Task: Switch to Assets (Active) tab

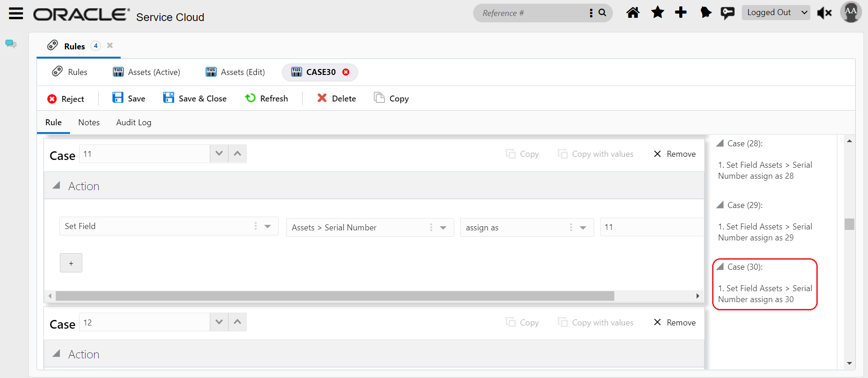Action: (x=147, y=72)
